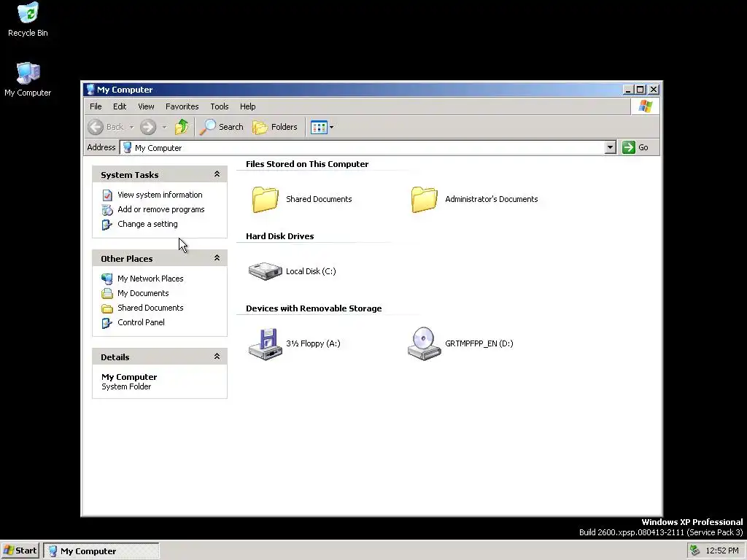The width and height of the screenshot is (747, 560).
Task: Click the Local Disk (C:) label
Action: click(x=311, y=271)
